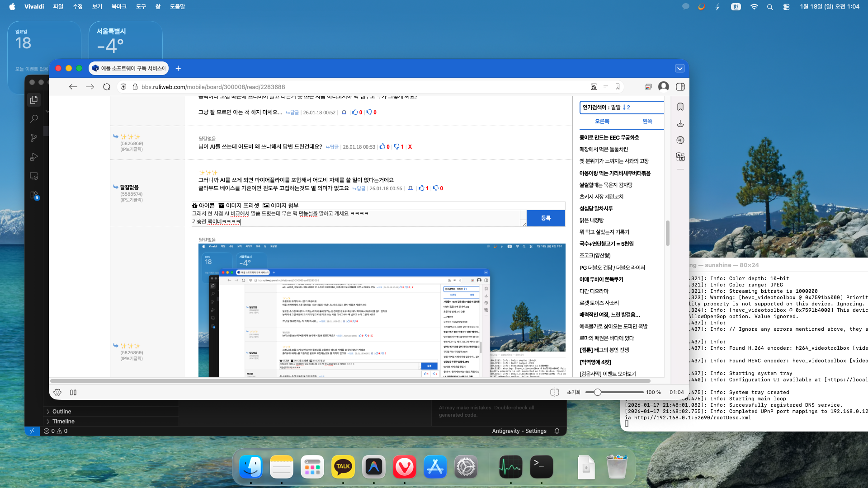The height and width of the screenshot is (488, 868).
Task: Expand the tab list dropdown arrow
Action: [679, 68]
